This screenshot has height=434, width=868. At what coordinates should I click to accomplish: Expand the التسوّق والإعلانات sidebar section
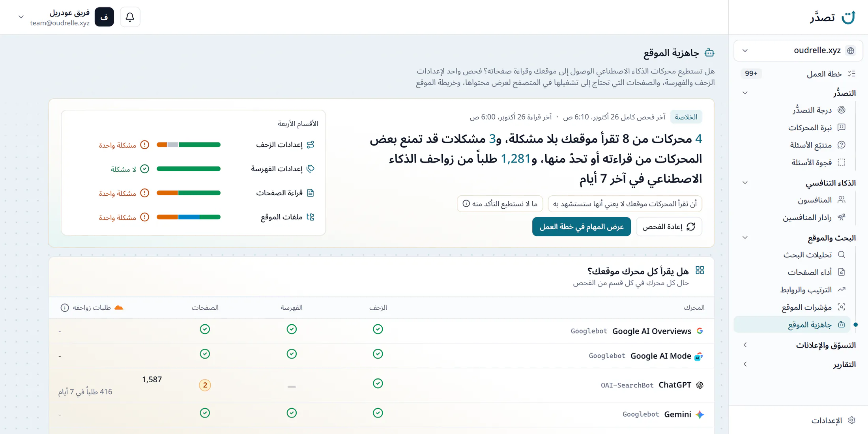tap(745, 345)
